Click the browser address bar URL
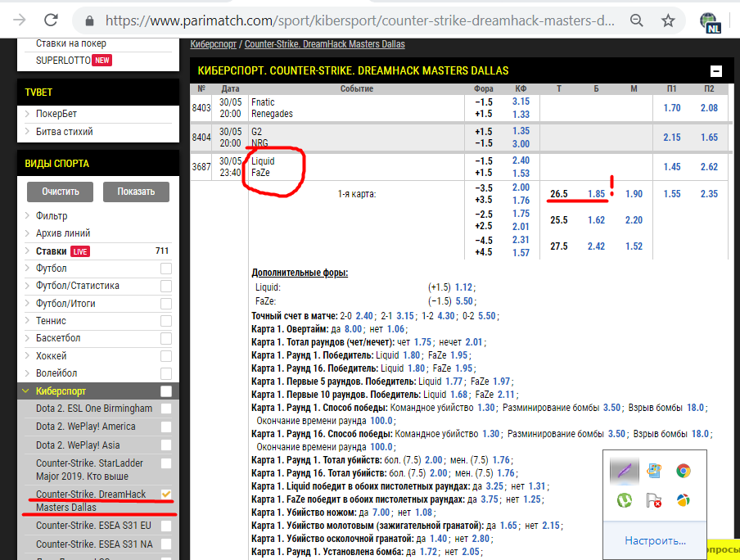The image size is (740, 560). tap(359, 20)
